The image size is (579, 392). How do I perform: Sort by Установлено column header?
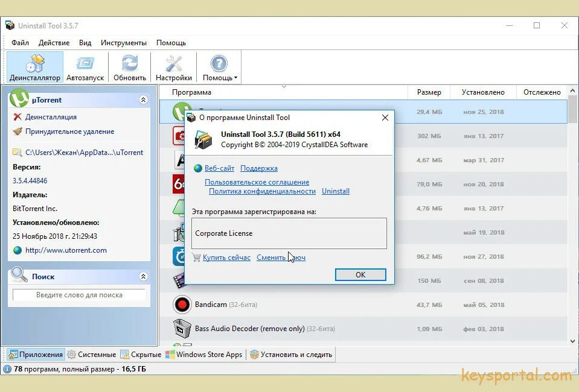pyautogui.click(x=483, y=92)
